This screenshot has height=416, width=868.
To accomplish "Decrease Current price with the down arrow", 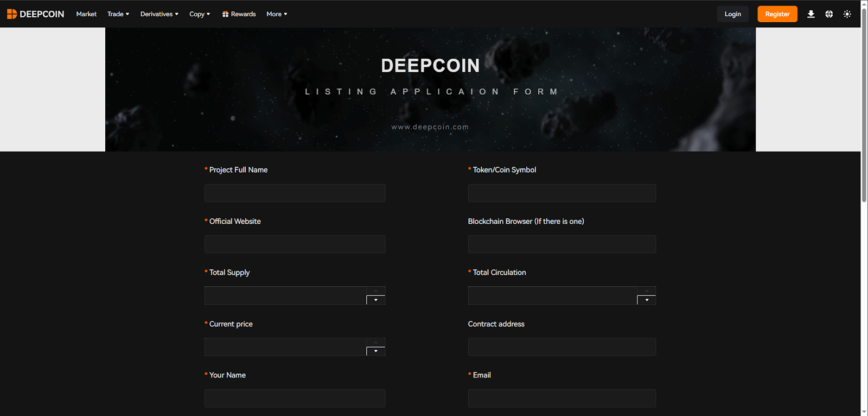I will click(376, 351).
